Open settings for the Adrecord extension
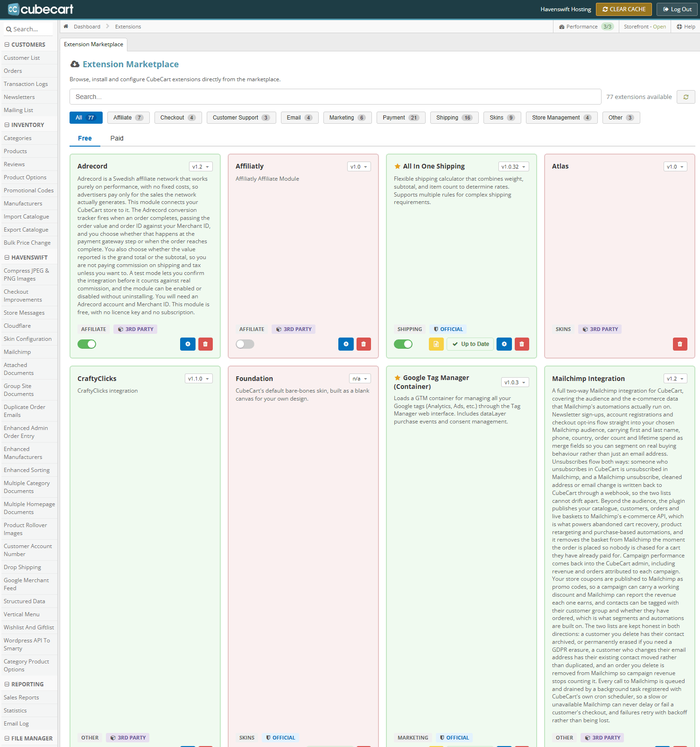This screenshot has width=700, height=747. (x=188, y=344)
